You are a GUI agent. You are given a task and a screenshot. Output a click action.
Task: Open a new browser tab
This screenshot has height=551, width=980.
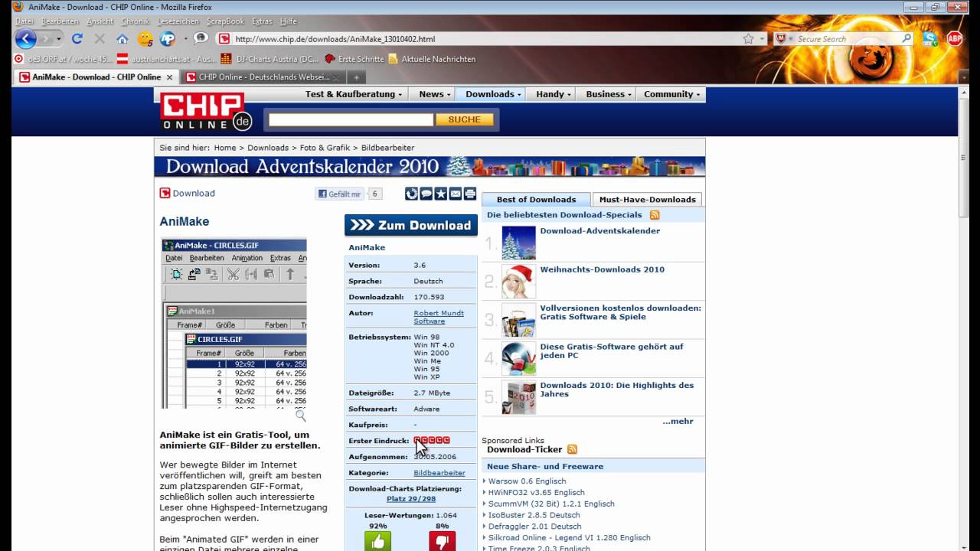point(356,77)
